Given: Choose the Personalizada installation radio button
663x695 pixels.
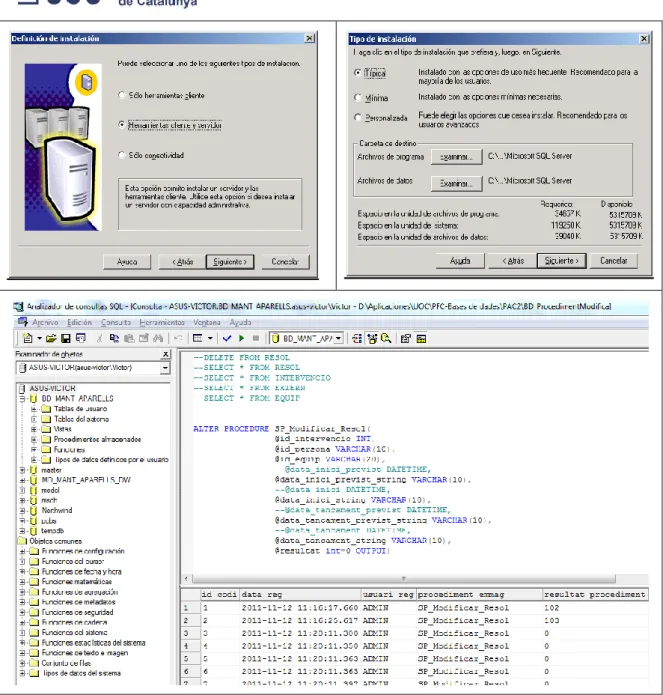Looking at the screenshot, I should (358, 117).
